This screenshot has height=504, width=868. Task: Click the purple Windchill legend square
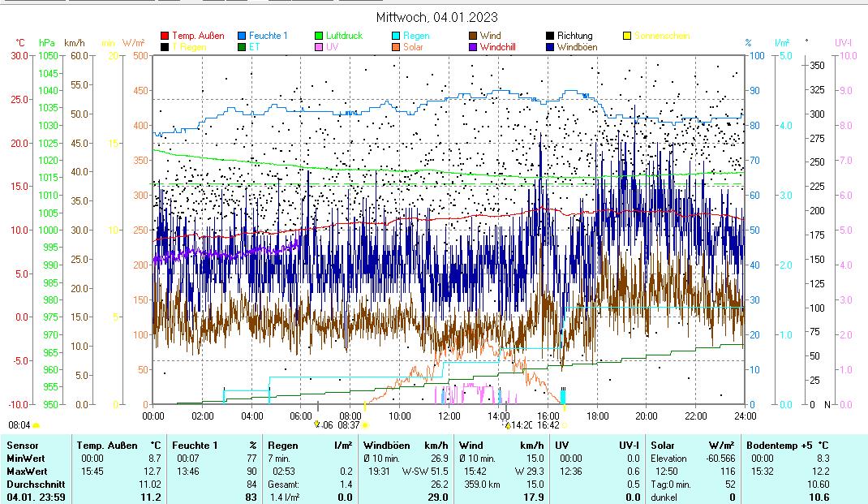click(473, 47)
